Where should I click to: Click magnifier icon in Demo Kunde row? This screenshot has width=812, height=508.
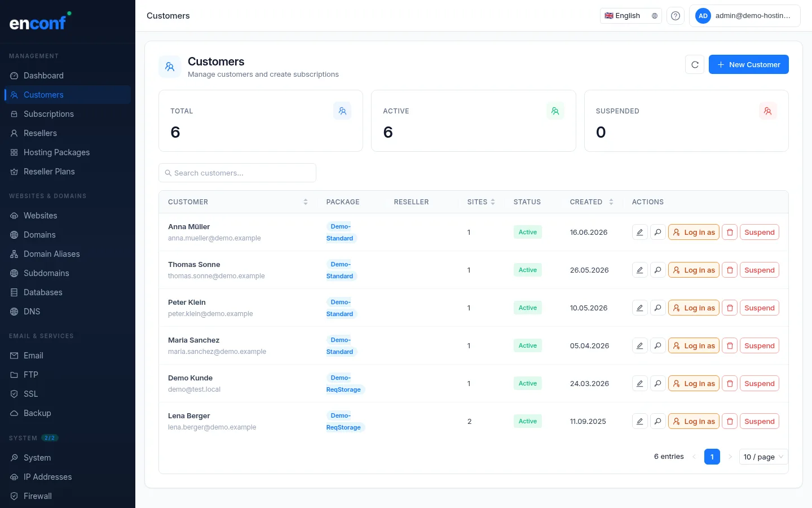657,383
